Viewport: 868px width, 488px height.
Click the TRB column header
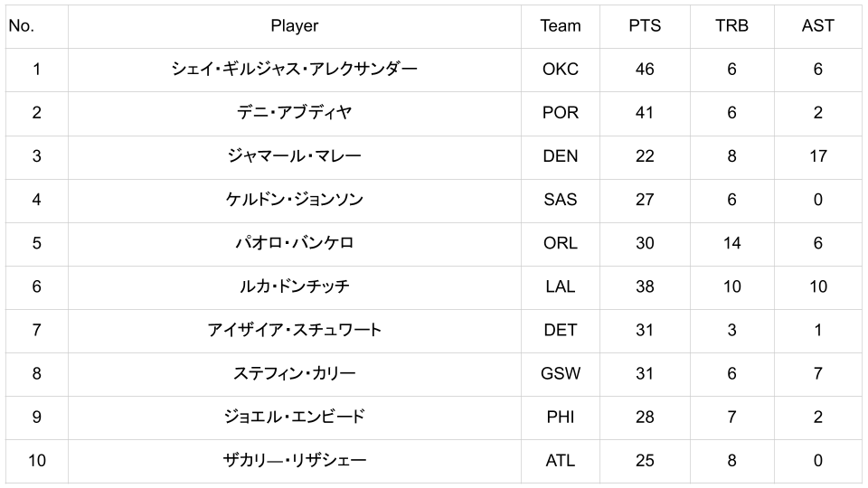[x=731, y=26]
